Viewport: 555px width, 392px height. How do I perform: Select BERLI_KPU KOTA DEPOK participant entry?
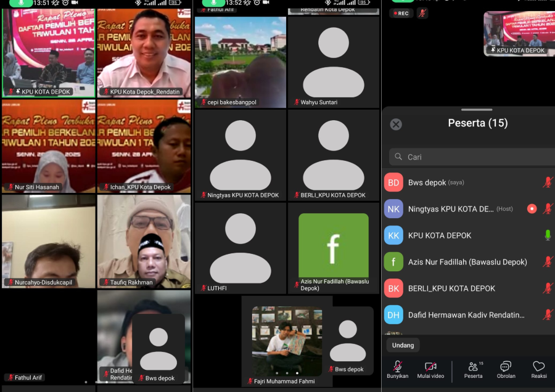point(452,288)
